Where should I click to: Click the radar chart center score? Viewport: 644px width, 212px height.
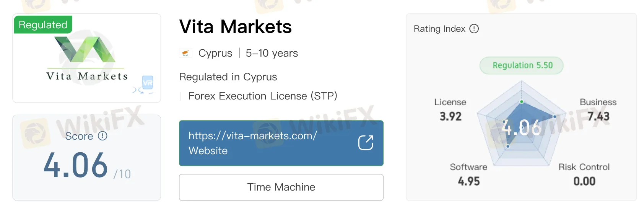click(521, 127)
